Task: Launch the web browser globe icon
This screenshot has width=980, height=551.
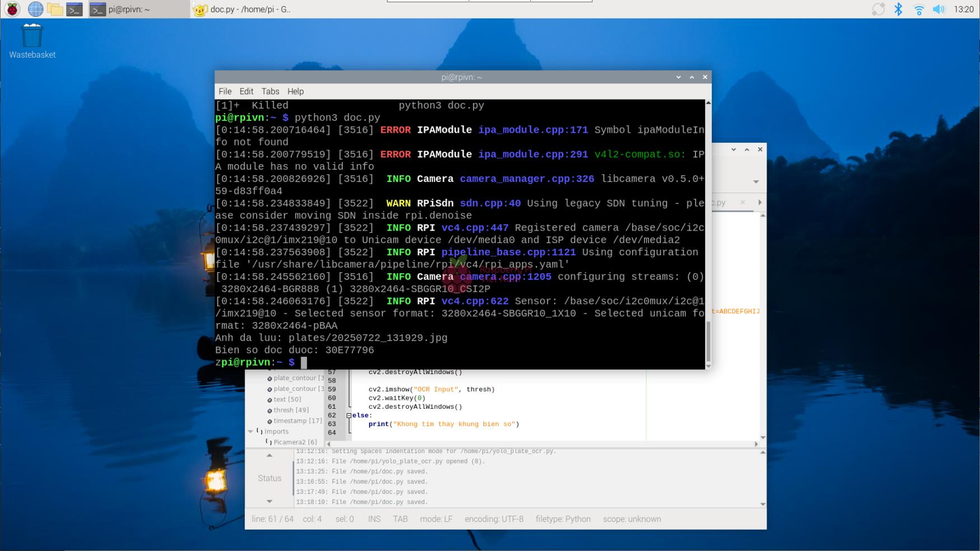Action: 35,9
